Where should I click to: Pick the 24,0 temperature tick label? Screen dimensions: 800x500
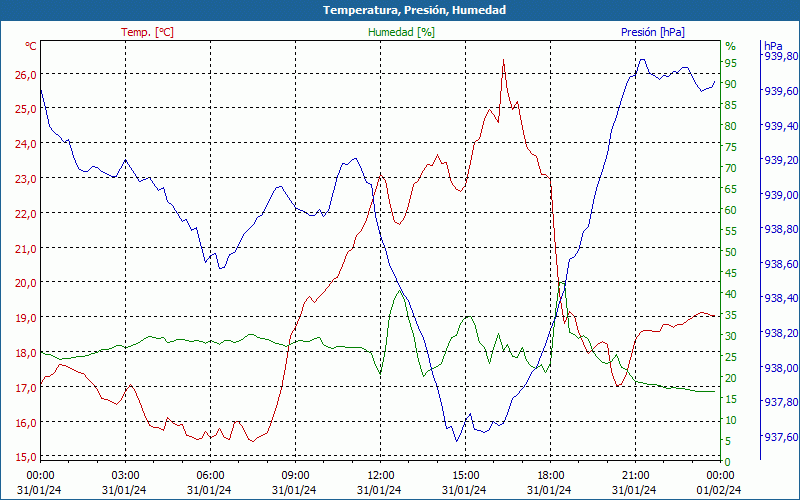click(x=26, y=144)
